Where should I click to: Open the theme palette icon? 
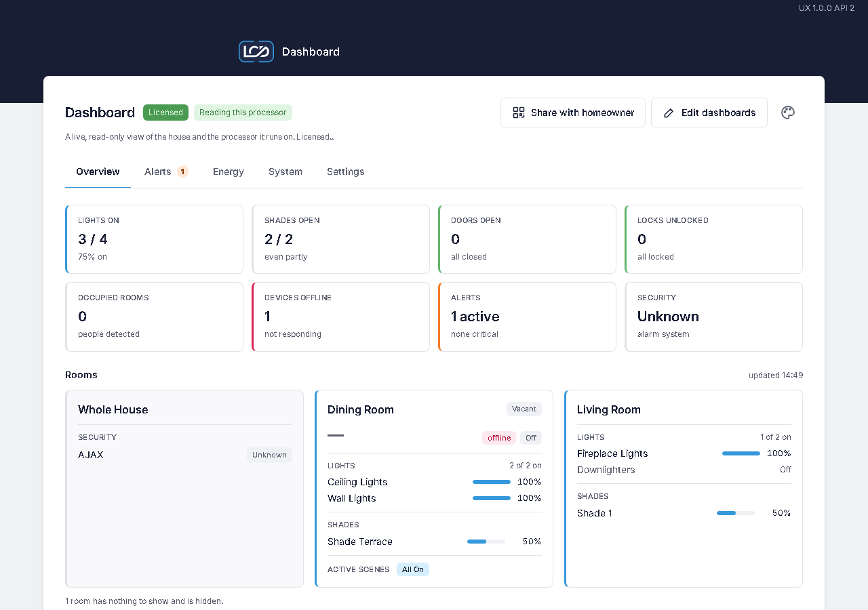(x=787, y=113)
